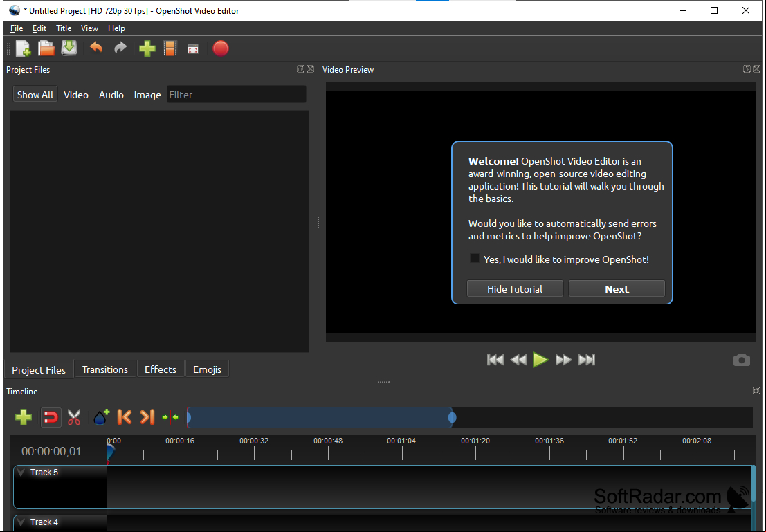
Task: Click the red Export Video button
Action: click(x=220, y=48)
